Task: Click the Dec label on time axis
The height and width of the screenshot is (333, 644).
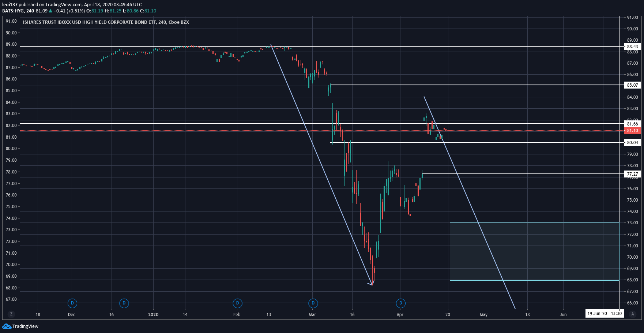Action: pyautogui.click(x=72, y=315)
